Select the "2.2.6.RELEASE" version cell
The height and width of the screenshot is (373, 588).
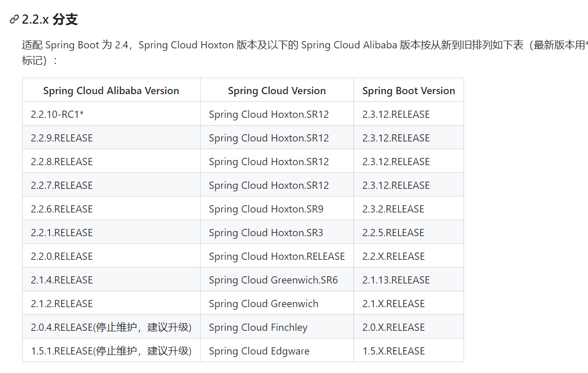(x=111, y=208)
